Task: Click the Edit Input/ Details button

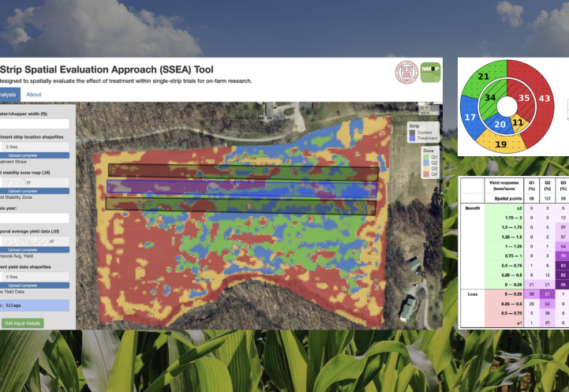Action: point(23,323)
